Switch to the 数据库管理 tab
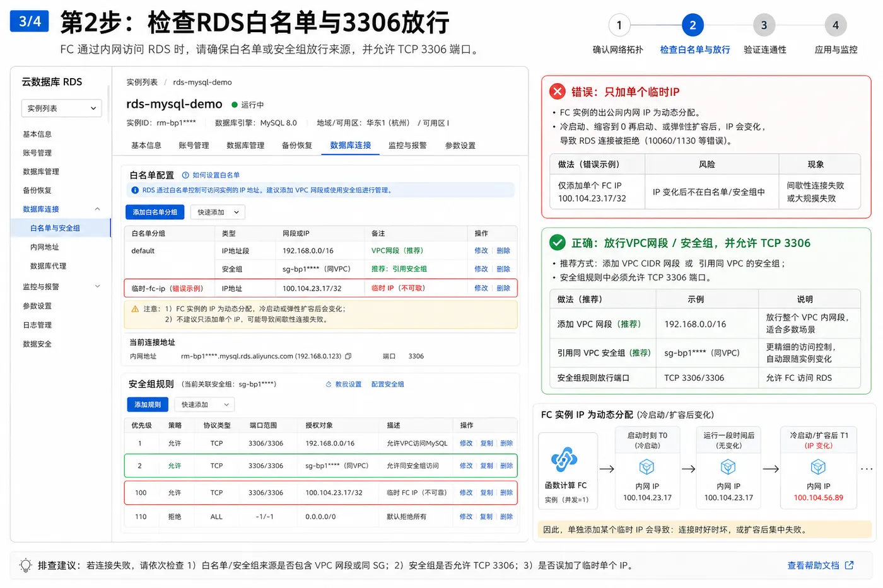The image size is (883, 588). pyautogui.click(x=245, y=146)
